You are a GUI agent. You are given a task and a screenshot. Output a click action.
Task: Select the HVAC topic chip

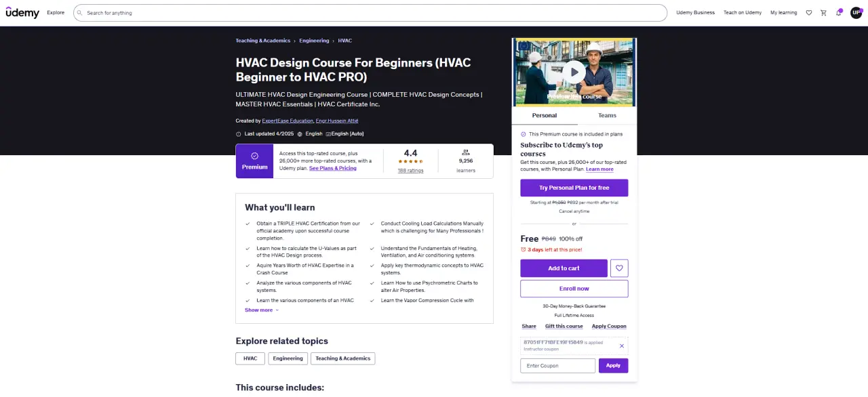coord(250,358)
